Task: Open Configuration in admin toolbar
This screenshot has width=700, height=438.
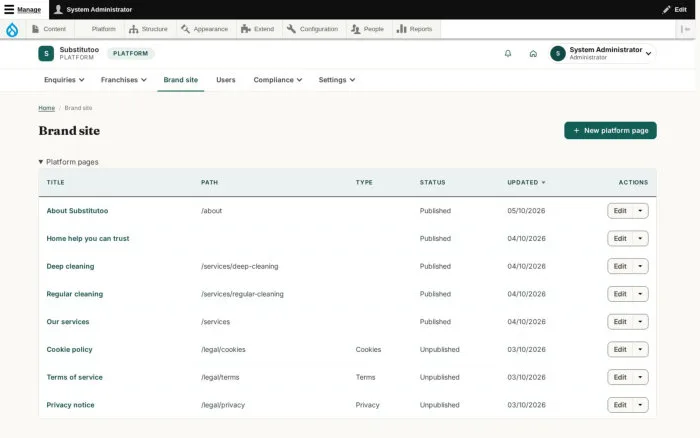Action: [312, 29]
